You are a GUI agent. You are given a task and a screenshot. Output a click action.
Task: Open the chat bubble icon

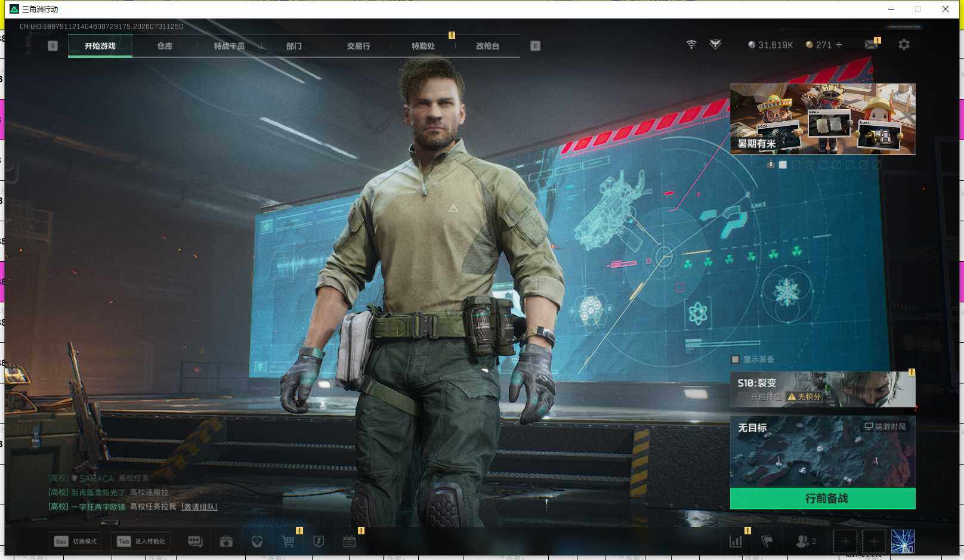coord(195,542)
